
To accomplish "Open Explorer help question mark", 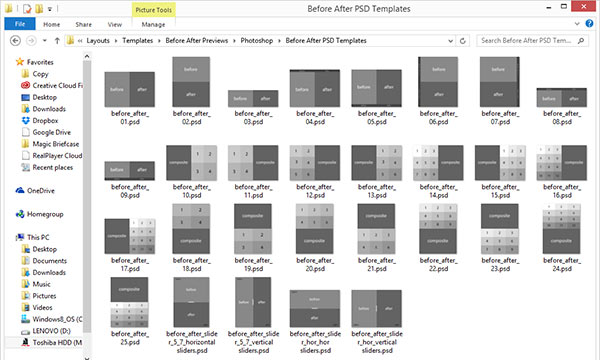I will [589, 24].
